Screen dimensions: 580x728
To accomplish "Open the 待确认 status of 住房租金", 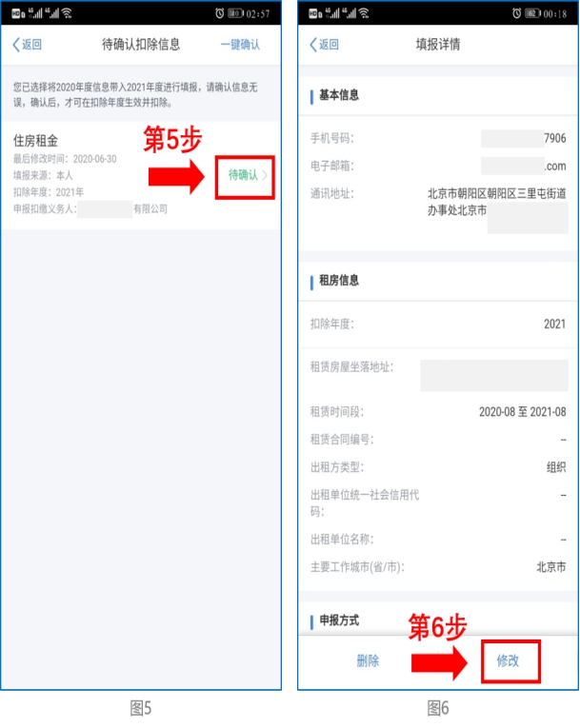I will [x=247, y=175].
